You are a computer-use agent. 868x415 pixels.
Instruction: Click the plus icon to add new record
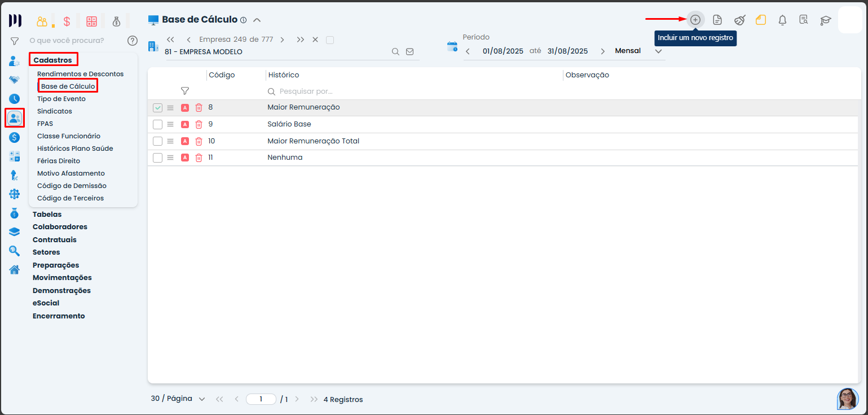click(695, 20)
